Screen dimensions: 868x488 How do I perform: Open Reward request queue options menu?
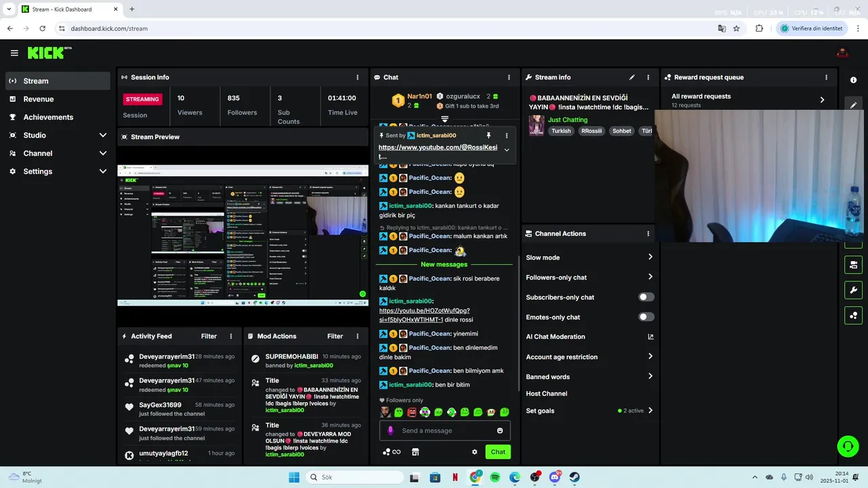coord(826,77)
